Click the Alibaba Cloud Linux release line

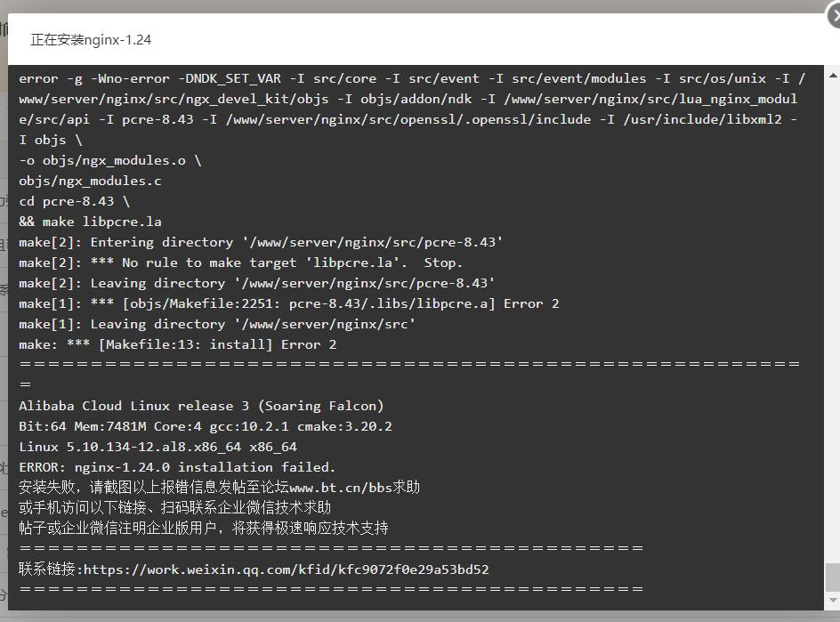pos(201,406)
